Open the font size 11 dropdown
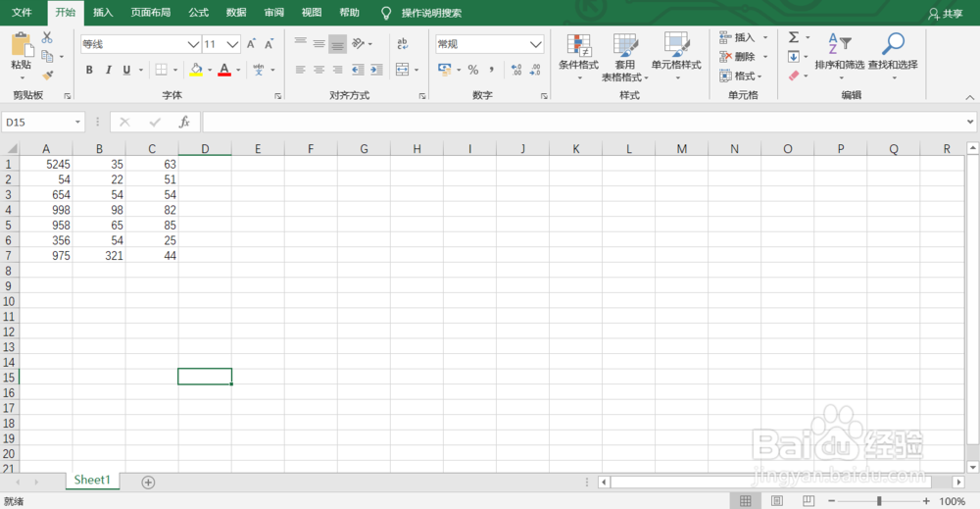The height and width of the screenshot is (509, 980). pyautogui.click(x=232, y=44)
